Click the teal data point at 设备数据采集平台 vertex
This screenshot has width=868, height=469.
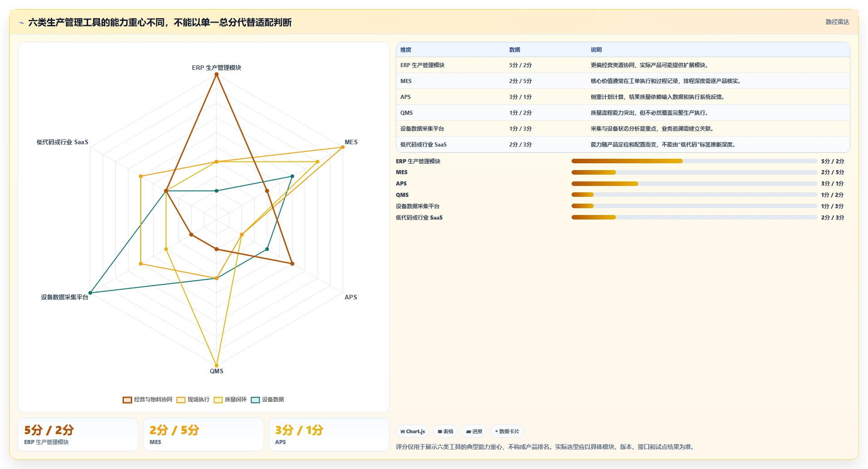(90, 293)
